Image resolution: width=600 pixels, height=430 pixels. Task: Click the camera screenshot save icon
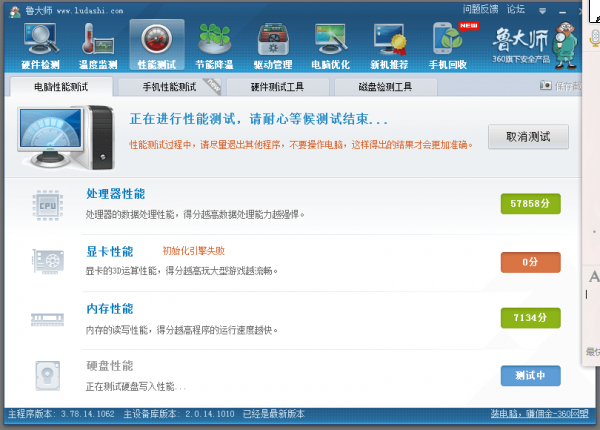click(x=546, y=85)
